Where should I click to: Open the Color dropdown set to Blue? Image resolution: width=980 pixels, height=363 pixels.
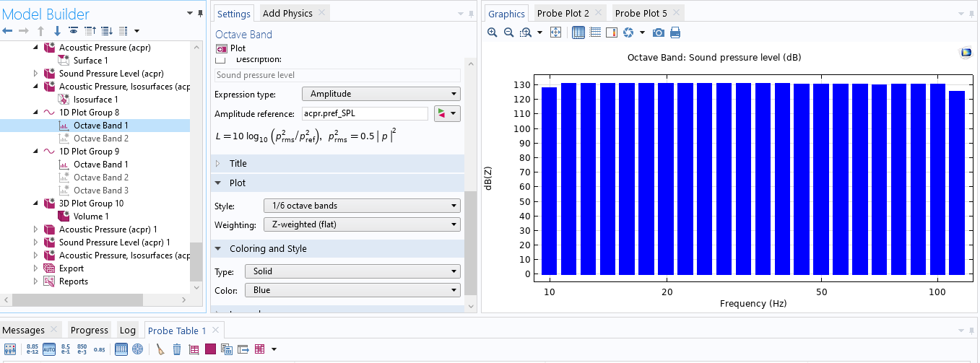[352, 290]
